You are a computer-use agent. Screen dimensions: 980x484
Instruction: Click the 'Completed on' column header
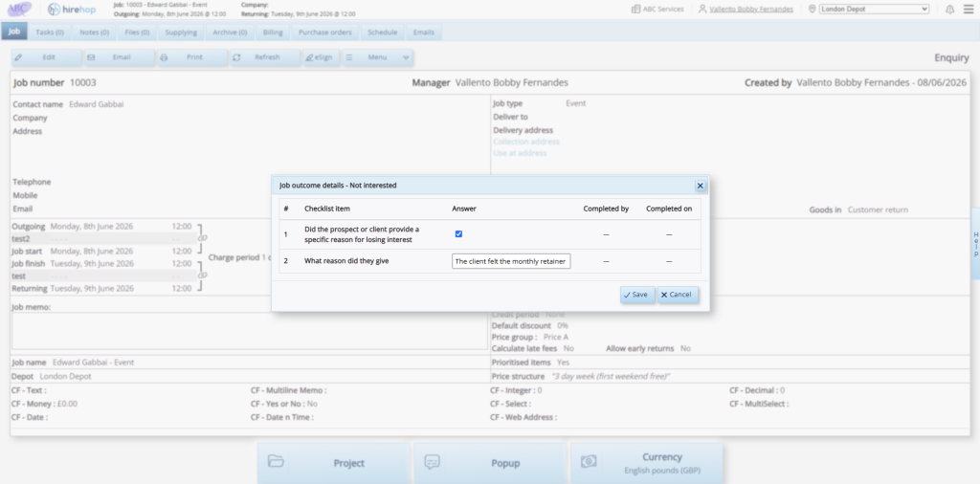pyautogui.click(x=669, y=209)
